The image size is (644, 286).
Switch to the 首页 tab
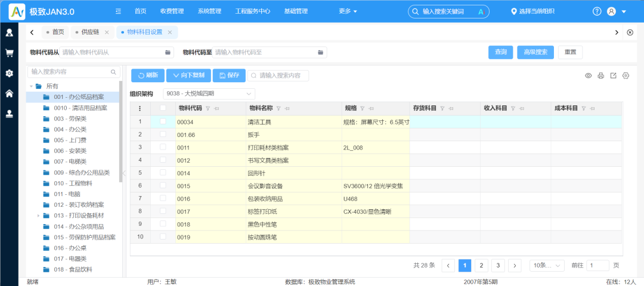55,32
